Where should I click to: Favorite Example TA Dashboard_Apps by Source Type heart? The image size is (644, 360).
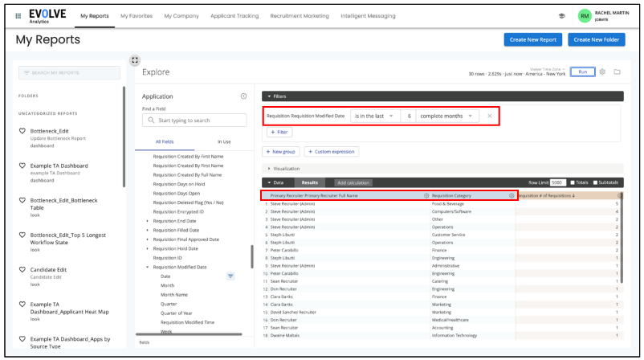point(22,339)
